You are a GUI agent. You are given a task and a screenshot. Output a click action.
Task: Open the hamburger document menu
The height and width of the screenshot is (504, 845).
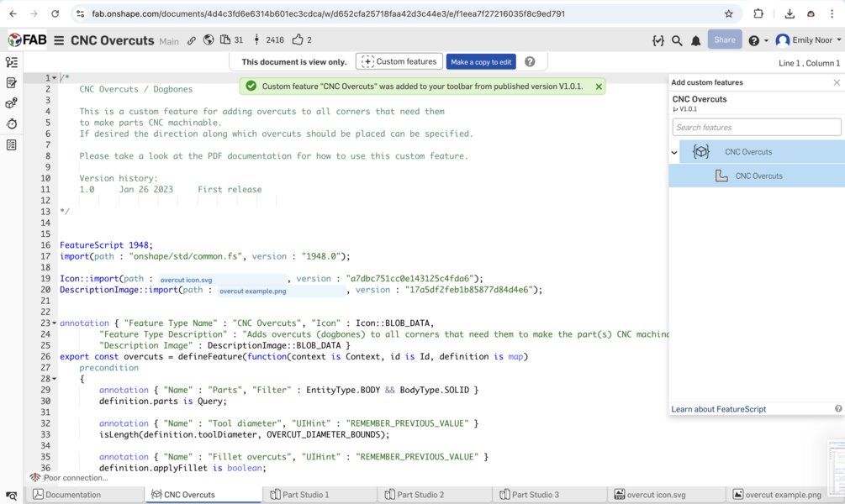pyautogui.click(x=59, y=40)
